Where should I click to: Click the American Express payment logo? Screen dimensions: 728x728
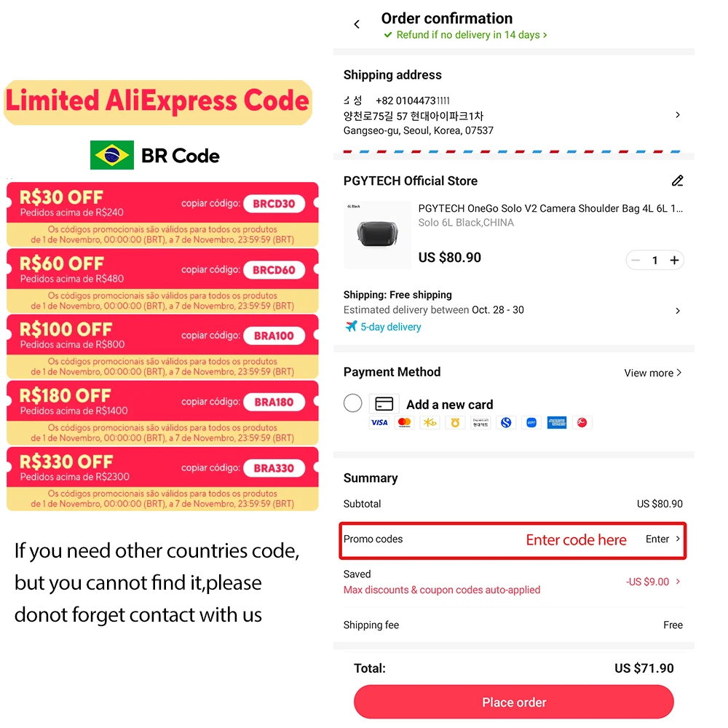tap(557, 422)
